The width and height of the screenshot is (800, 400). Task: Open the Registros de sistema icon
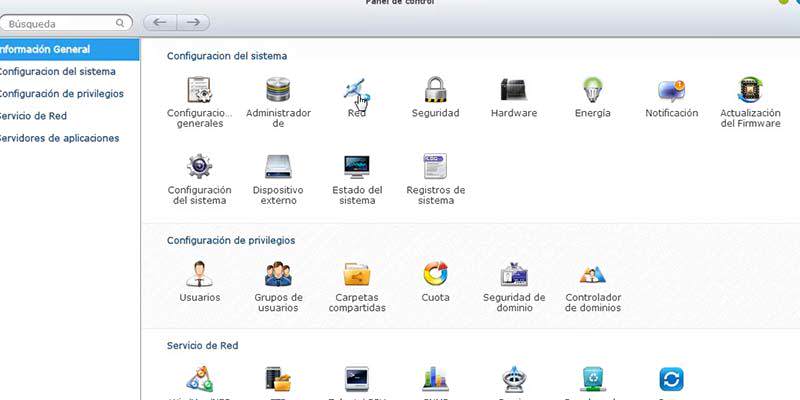(x=435, y=166)
